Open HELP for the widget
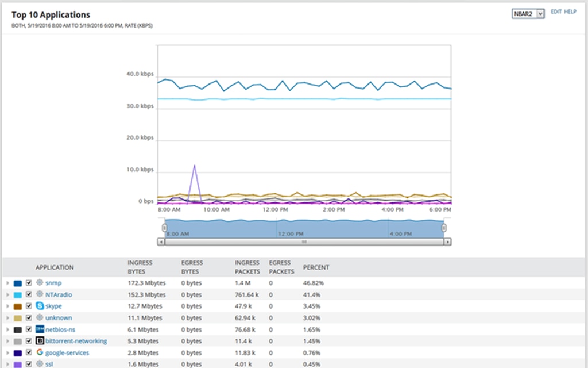 pyautogui.click(x=571, y=11)
